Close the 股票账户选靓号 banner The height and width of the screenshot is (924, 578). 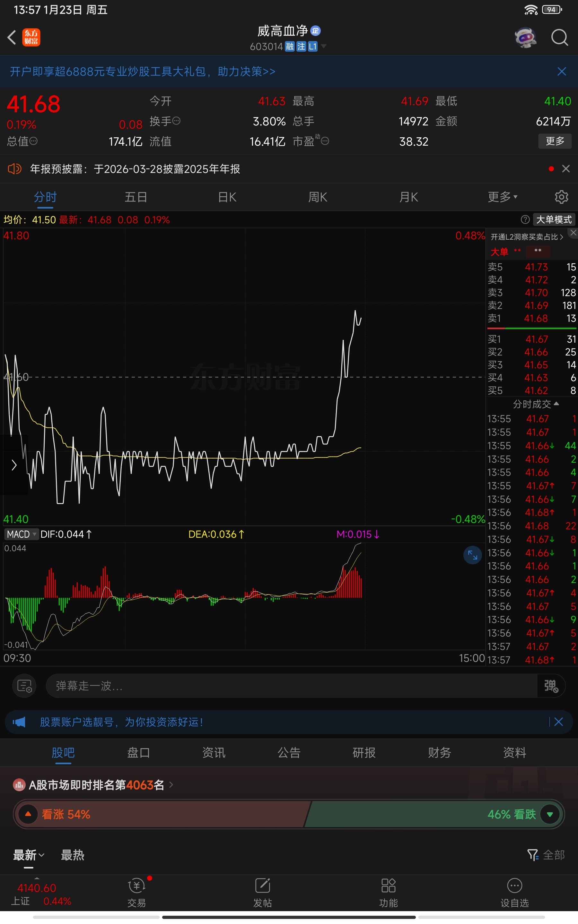tap(558, 722)
